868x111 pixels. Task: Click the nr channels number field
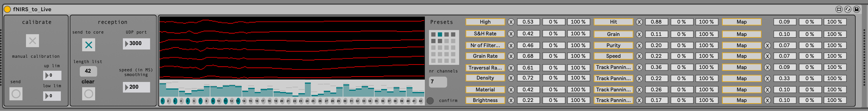[x=437, y=82]
